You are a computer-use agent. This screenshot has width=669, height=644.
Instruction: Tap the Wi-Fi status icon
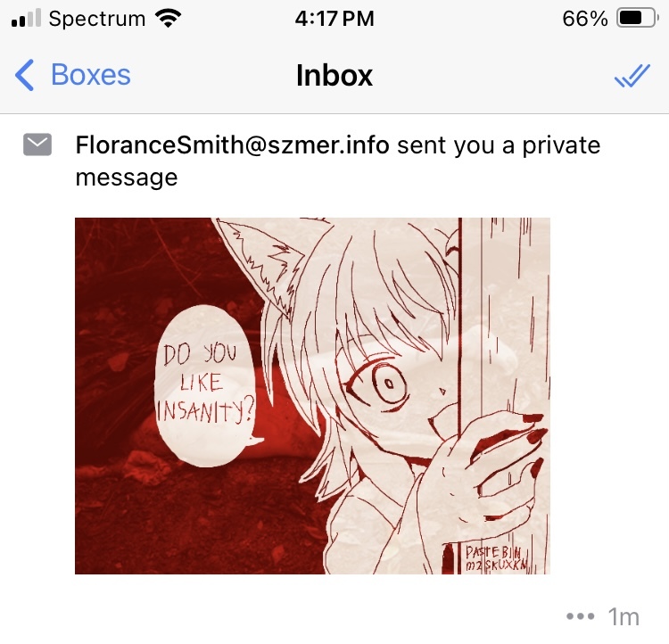click(x=168, y=19)
